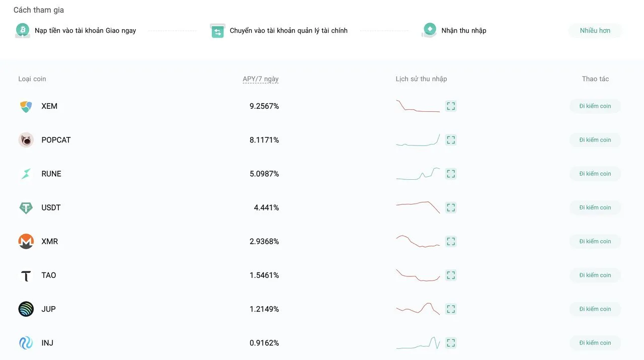Click the TAO coin icon
The height and width of the screenshot is (360, 644).
(x=26, y=275)
